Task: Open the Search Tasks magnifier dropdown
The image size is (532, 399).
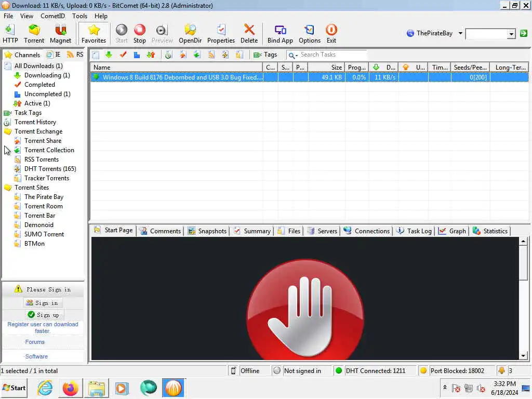Action: coord(293,55)
